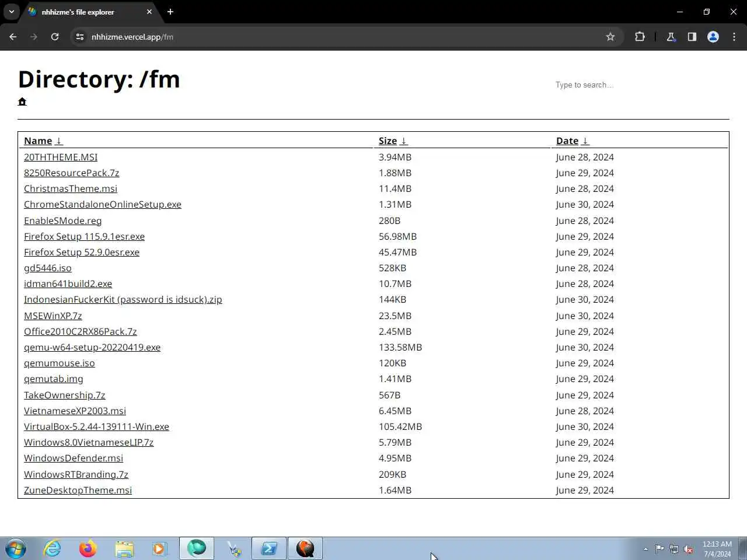The image size is (747, 560).
Task: Click Action Center flag tray icon
Action: (659, 548)
